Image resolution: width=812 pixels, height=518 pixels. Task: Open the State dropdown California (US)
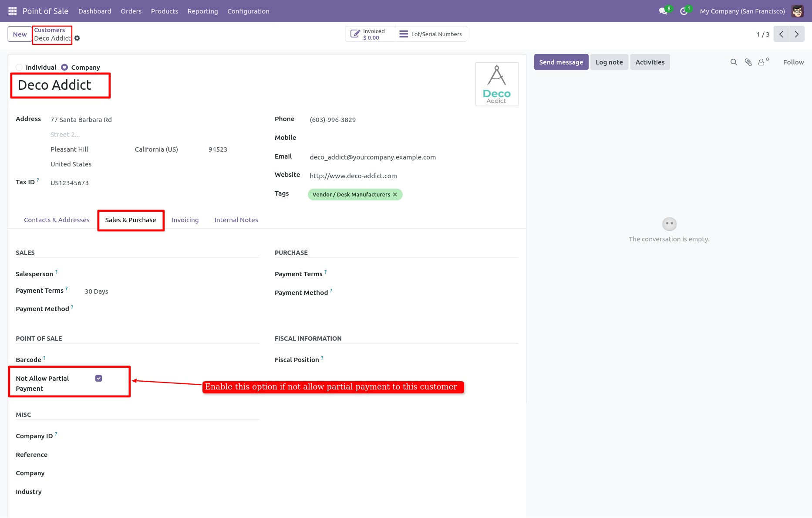(x=168, y=149)
